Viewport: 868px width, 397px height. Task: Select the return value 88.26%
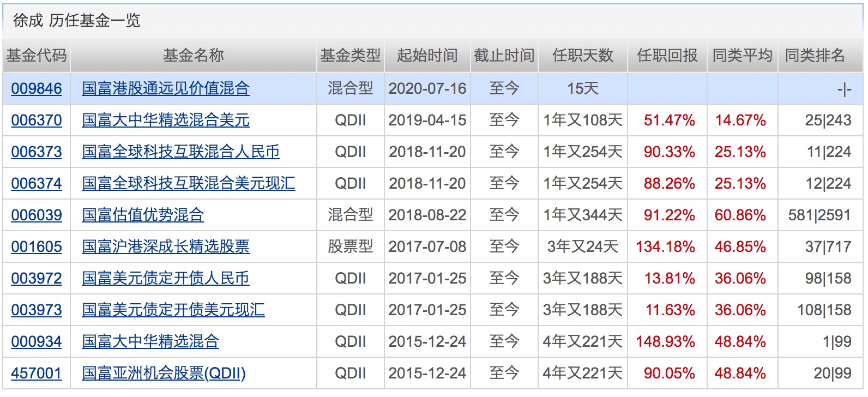pos(670,183)
